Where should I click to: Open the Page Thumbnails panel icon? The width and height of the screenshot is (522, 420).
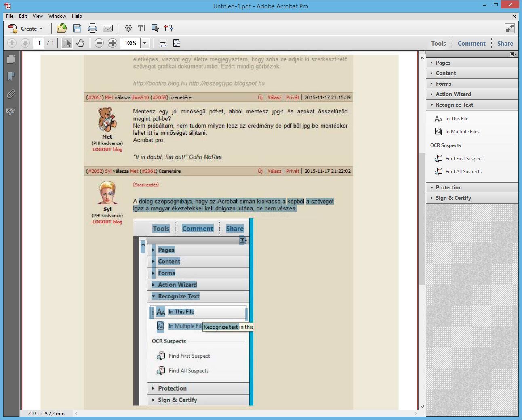coord(11,59)
